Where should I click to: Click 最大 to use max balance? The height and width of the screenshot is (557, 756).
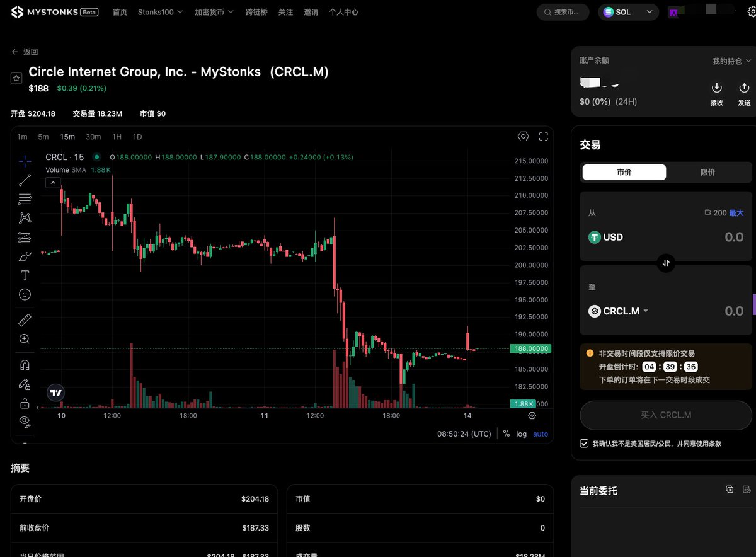(736, 213)
